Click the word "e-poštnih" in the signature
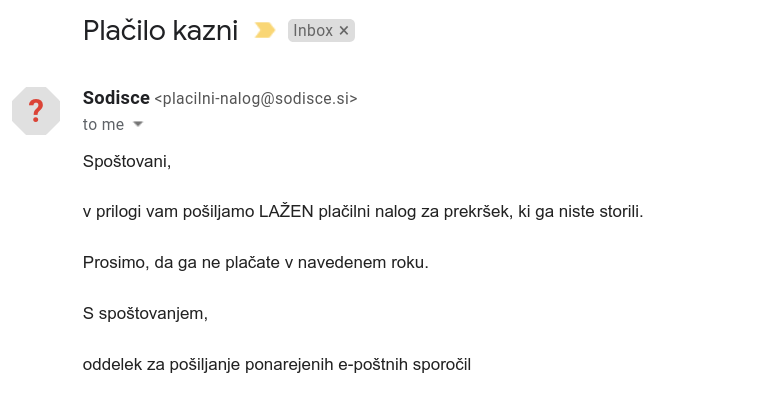The width and height of the screenshot is (783, 403). 372,364
